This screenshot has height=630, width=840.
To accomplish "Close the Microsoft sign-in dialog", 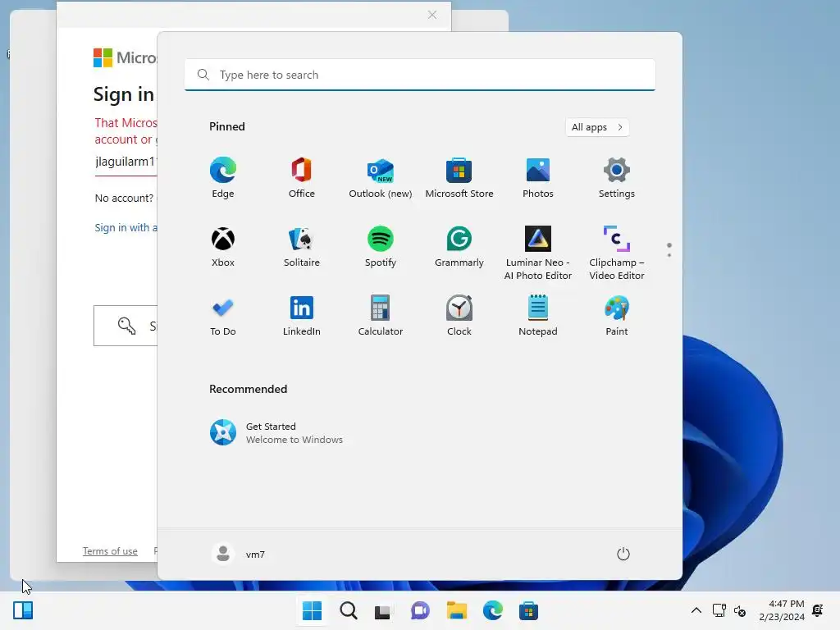I will pos(432,15).
